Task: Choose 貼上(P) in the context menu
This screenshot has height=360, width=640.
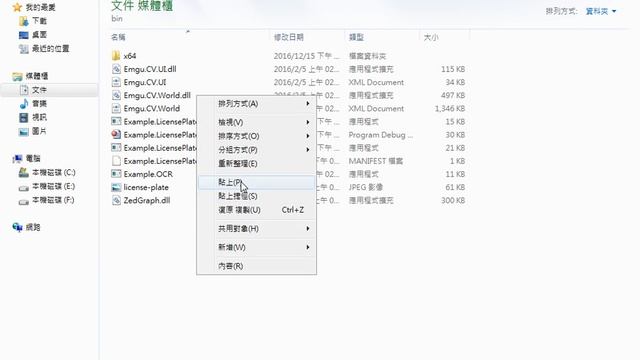Action: (x=256, y=182)
